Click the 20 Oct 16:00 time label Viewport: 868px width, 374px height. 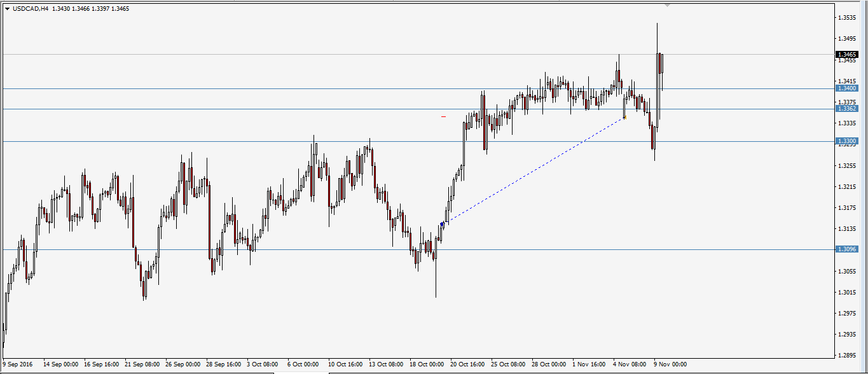click(468, 364)
